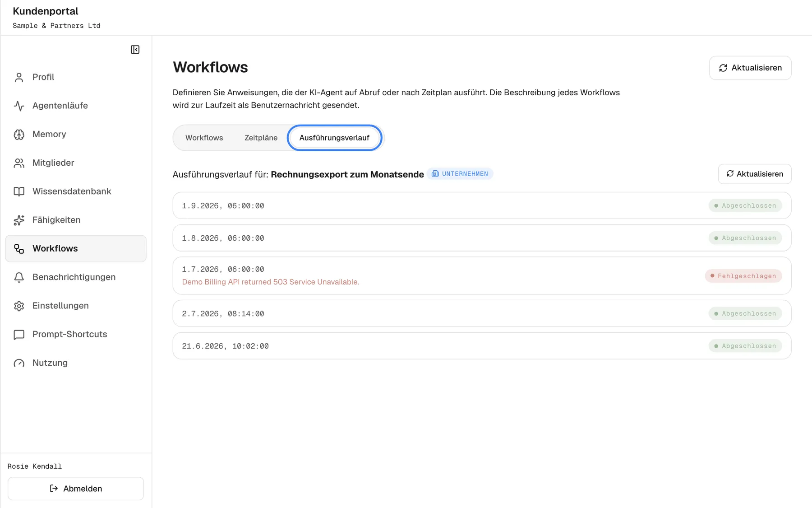Collapse the sidebar with the panel icon
The height and width of the screenshot is (508, 812).
click(x=135, y=50)
